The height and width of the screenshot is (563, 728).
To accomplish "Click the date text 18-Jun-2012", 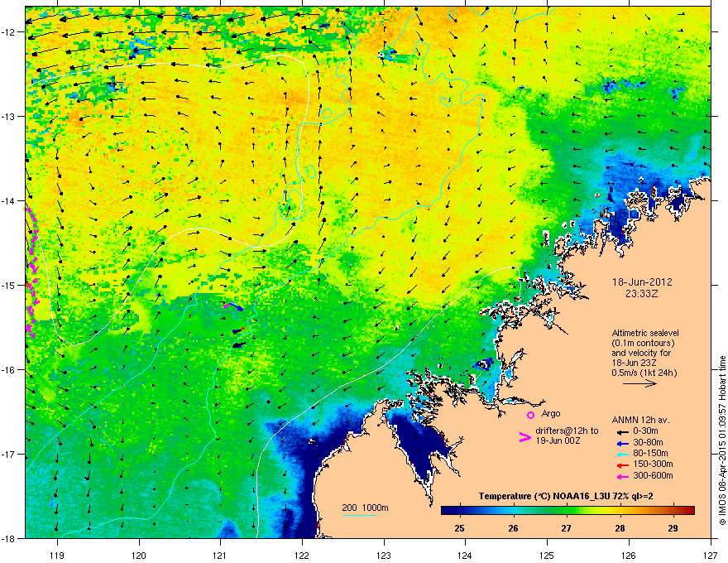I will (x=642, y=282).
